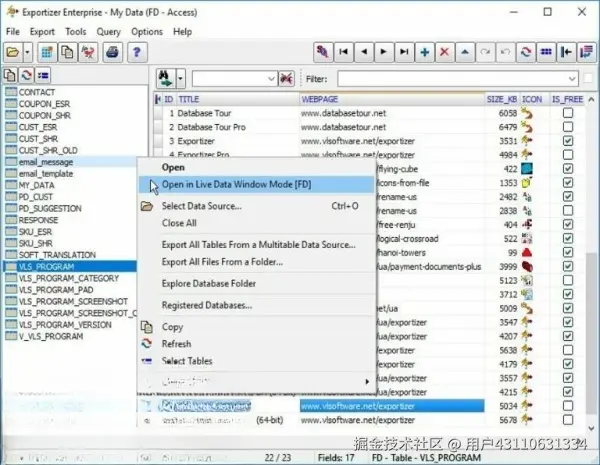Click the kangaroo export toolbar icon

tap(88, 52)
